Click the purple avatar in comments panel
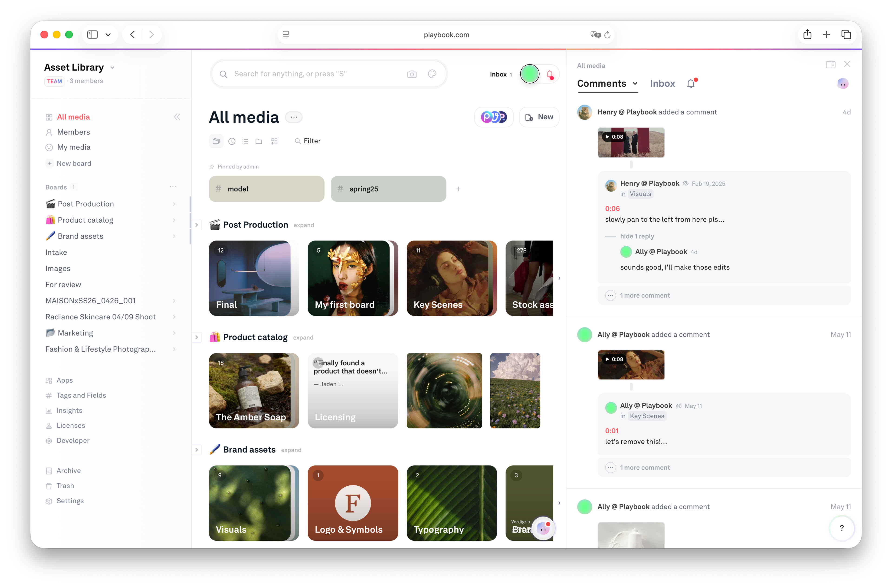This screenshot has height=588, width=892. point(843,83)
